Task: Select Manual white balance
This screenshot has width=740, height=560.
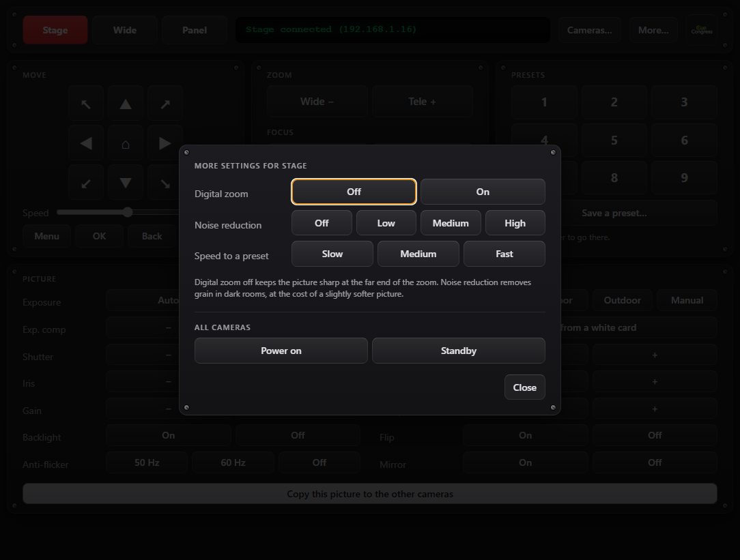Action: (x=687, y=300)
